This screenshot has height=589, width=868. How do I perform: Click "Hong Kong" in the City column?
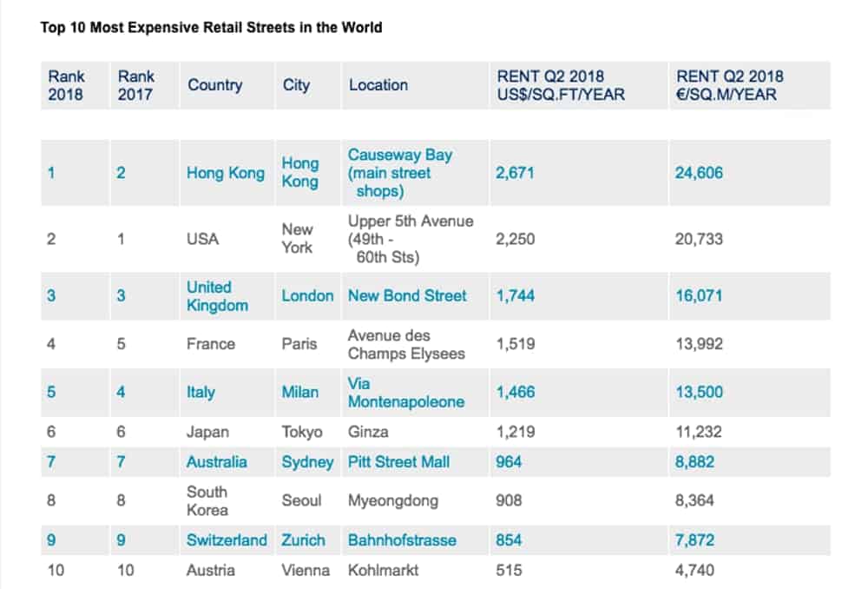[x=300, y=172]
